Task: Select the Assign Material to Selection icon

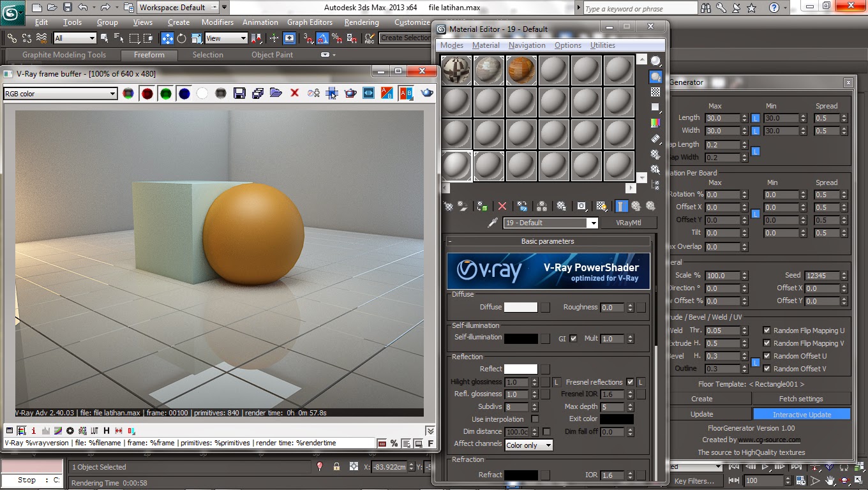Action: click(x=483, y=206)
